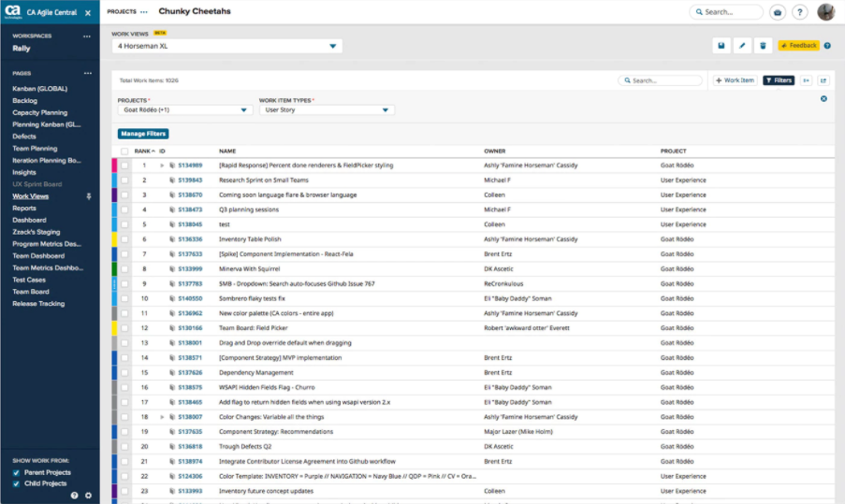Open Team Board page in sidebar

tap(31, 291)
